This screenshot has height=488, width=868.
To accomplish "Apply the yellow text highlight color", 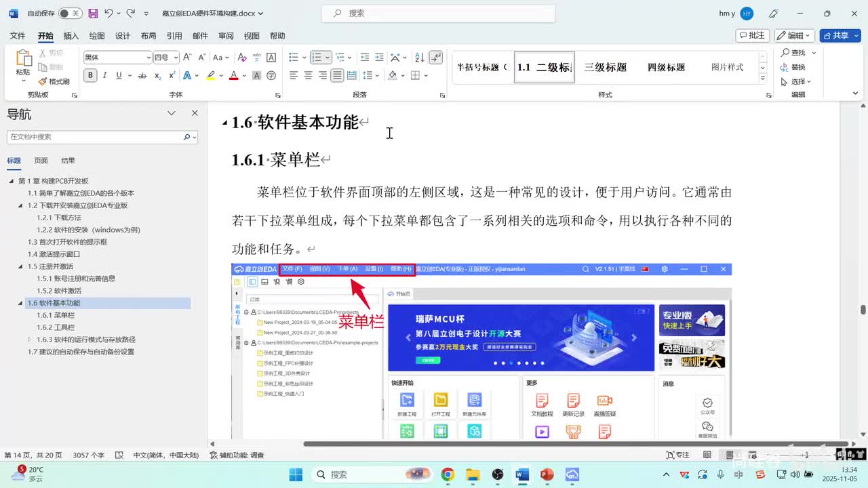I will [210, 75].
